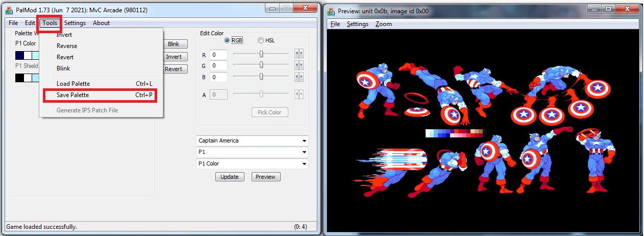Select light cyan swatch in P1 Color
Viewport: 644px width, 236px height.
36,55
